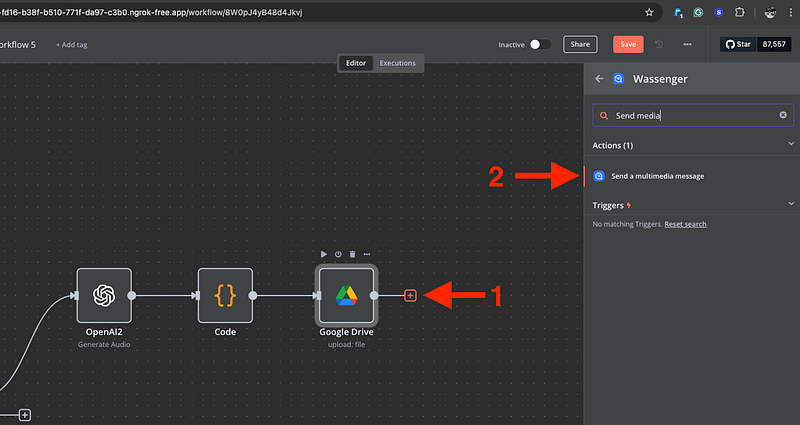Delete Google Drive node with trash icon
800x425 pixels.
tap(353, 254)
